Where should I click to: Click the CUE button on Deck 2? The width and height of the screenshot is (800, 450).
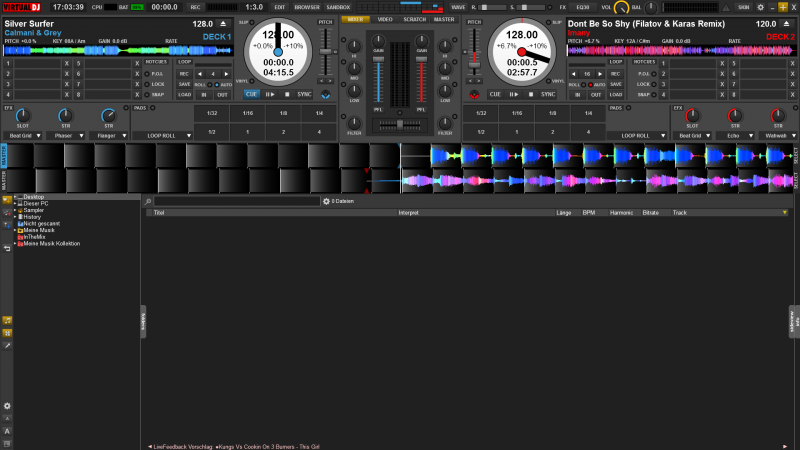point(495,94)
